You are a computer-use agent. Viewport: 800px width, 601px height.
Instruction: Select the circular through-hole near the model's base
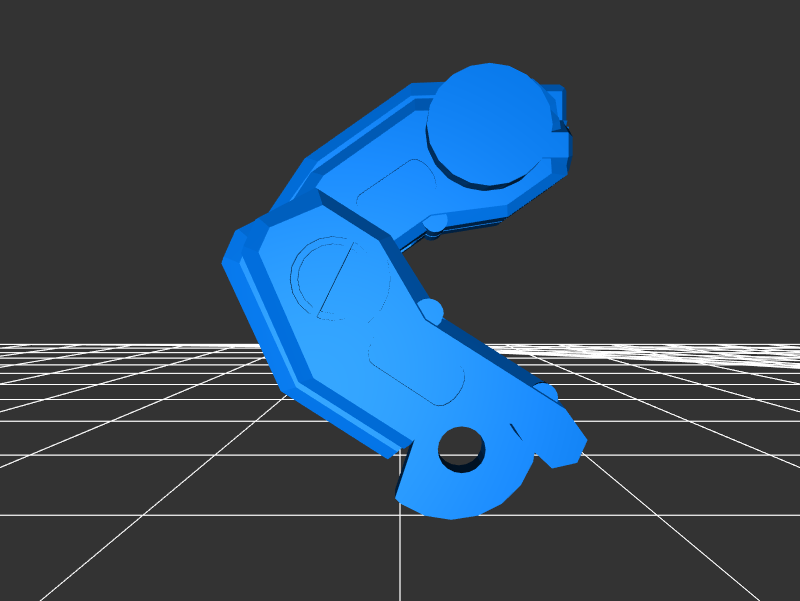coord(461,445)
